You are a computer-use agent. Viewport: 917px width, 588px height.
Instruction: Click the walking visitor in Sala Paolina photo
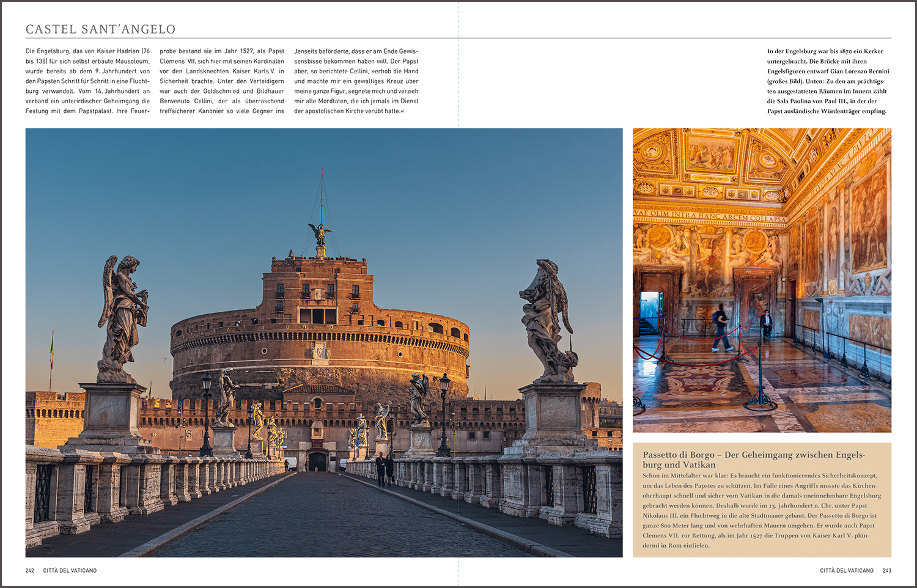click(x=721, y=327)
